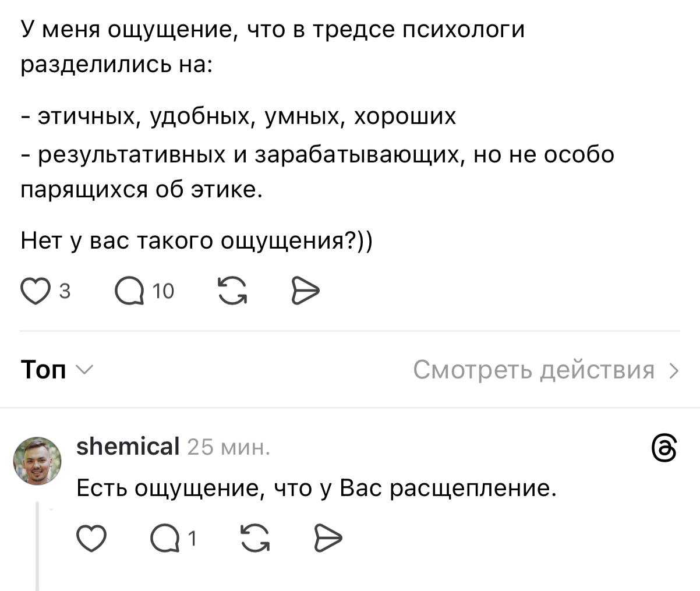The height and width of the screenshot is (591, 700).
Task: Open comments via main post bubble icon
Action: [129, 291]
